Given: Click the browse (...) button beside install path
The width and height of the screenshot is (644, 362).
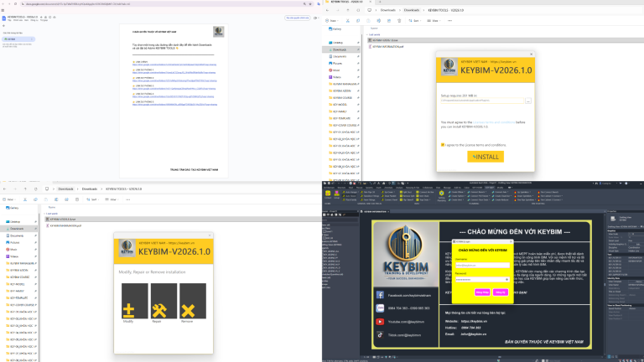Looking at the screenshot, I should point(528,101).
